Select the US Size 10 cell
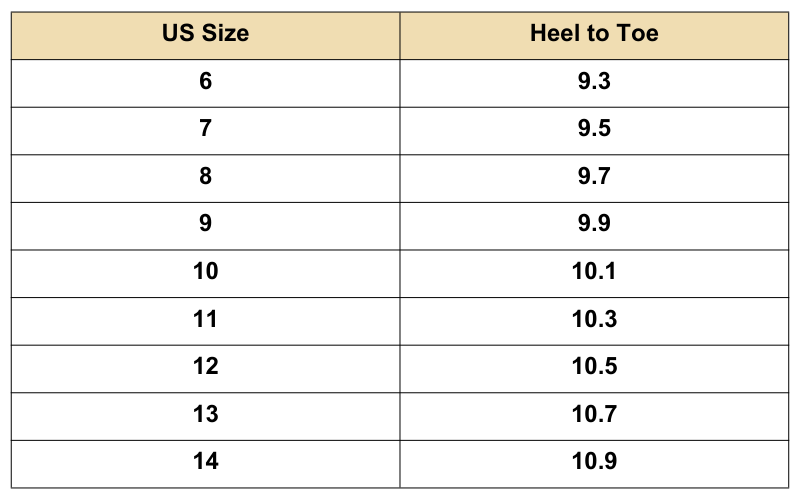Viewport: 800px width, 500px height. [x=205, y=272]
